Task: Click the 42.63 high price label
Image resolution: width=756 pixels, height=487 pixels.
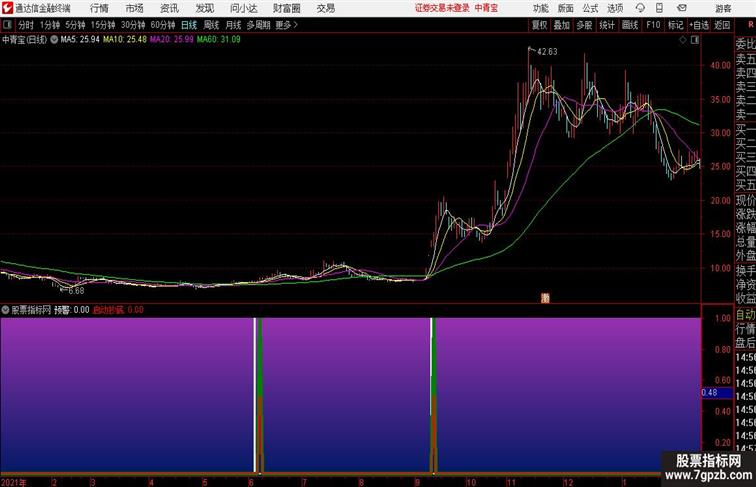Action: (547, 52)
